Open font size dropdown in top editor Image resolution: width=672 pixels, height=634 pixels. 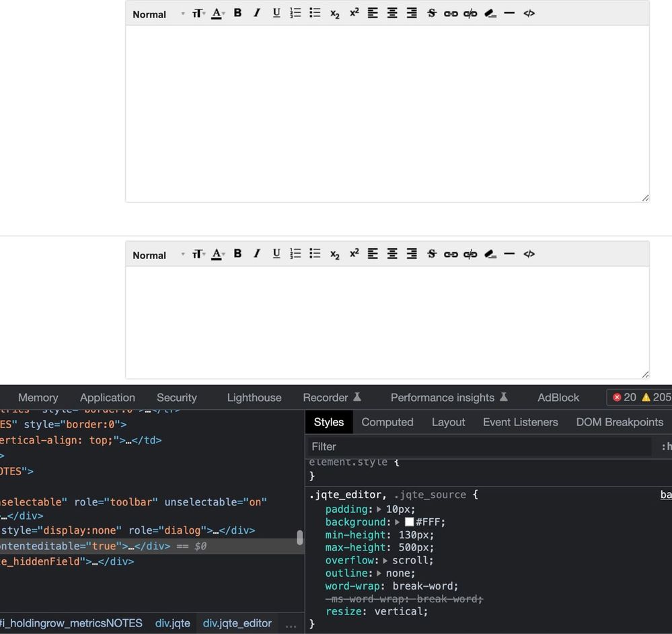pyautogui.click(x=198, y=13)
